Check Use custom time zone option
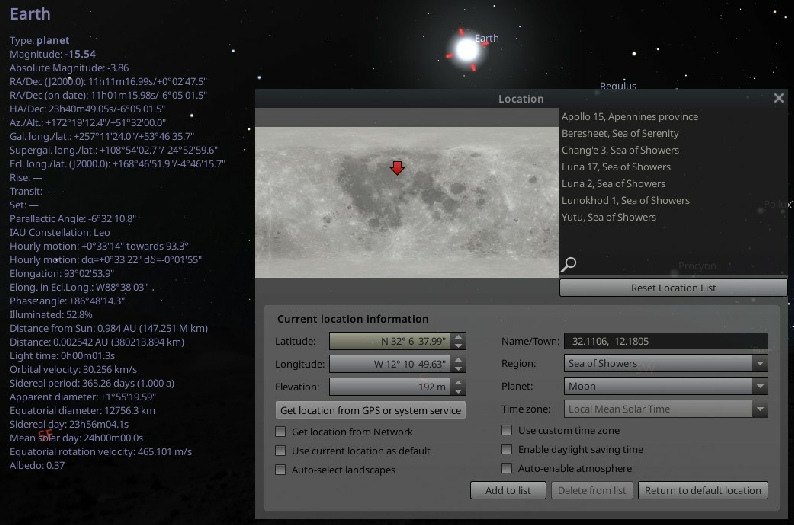 [x=507, y=430]
